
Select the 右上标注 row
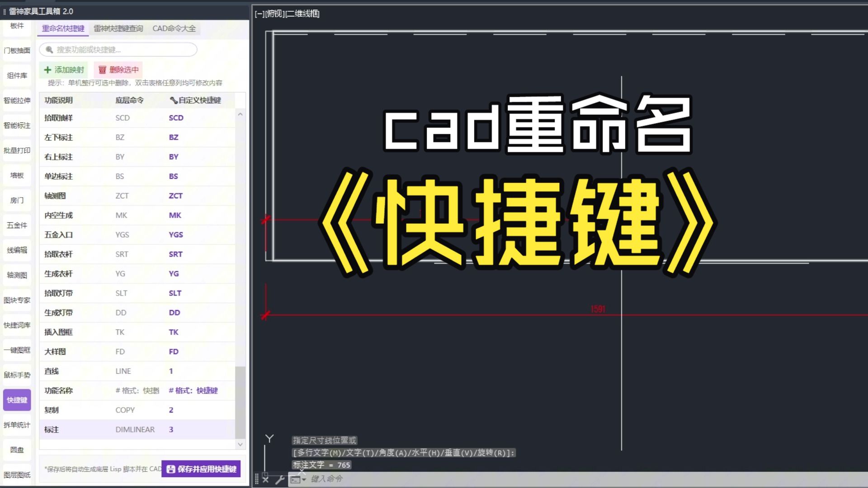click(x=137, y=157)
